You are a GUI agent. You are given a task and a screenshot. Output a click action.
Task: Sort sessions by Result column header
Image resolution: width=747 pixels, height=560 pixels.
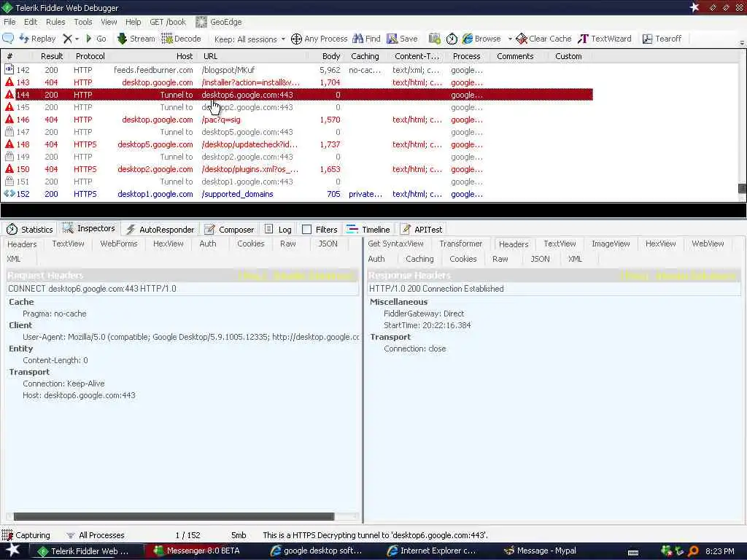52,56
